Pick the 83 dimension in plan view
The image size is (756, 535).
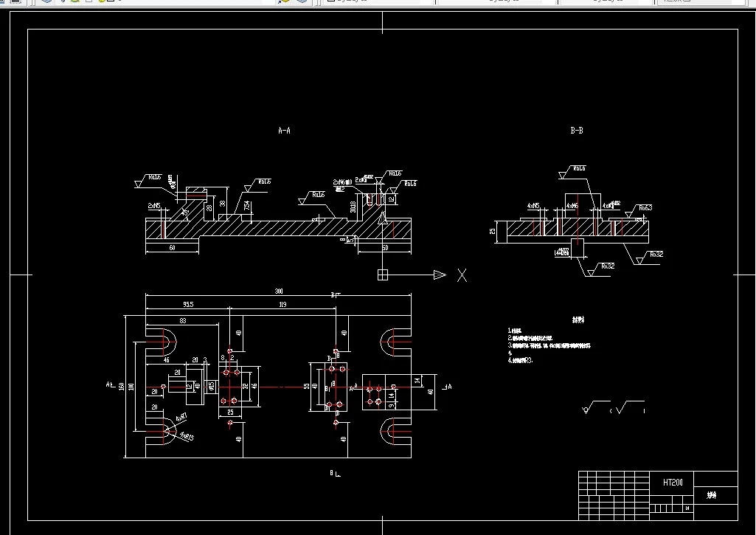(x=183, y=320)
